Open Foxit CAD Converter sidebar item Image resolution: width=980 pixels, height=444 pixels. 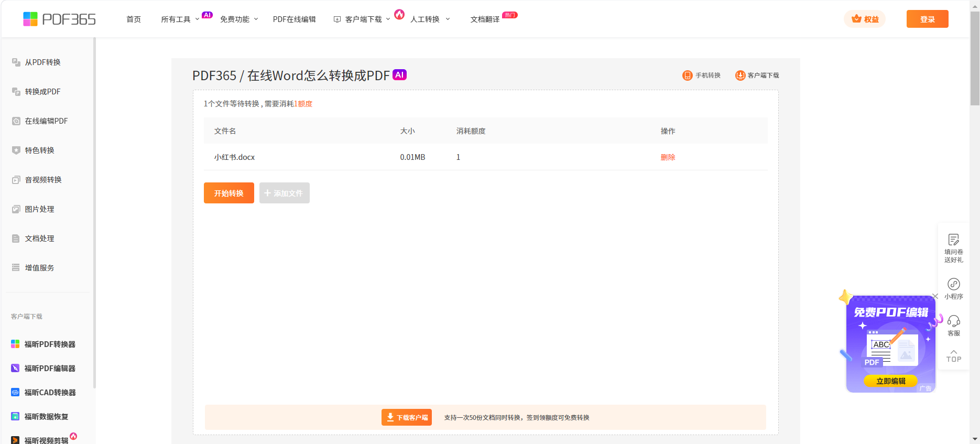point(50,393)
